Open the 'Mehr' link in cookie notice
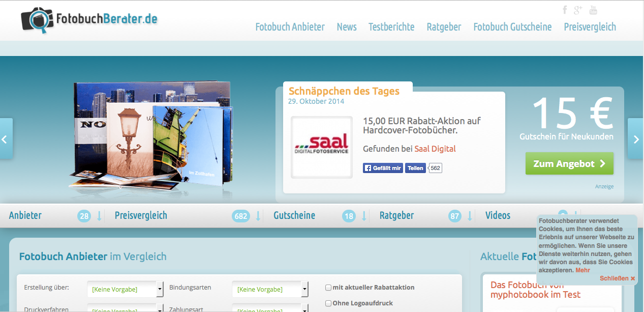Viewport: 644px width, 312px height. [582, 270]
